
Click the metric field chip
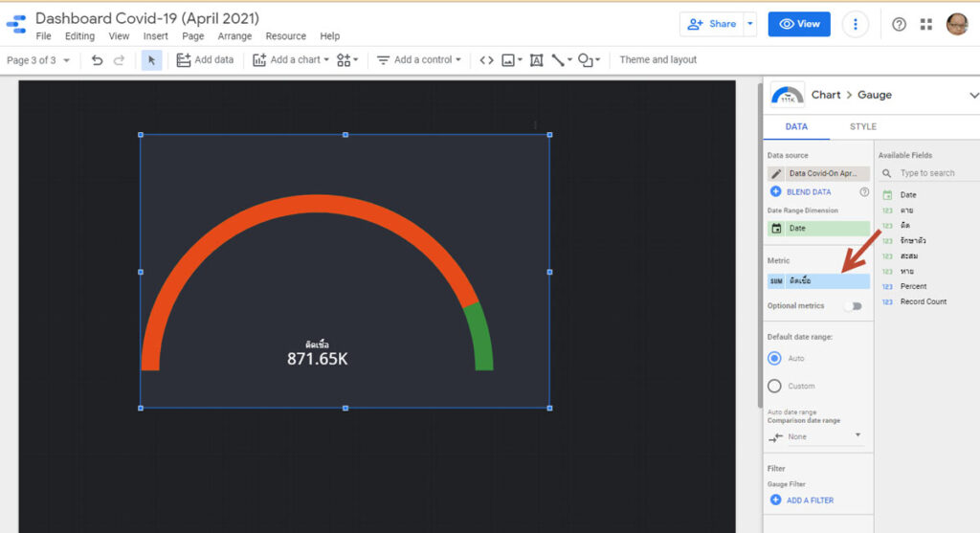point(819,281)
